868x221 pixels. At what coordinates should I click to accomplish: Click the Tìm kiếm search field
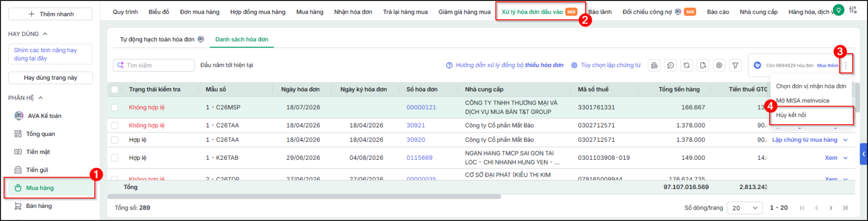pos(154,66)
